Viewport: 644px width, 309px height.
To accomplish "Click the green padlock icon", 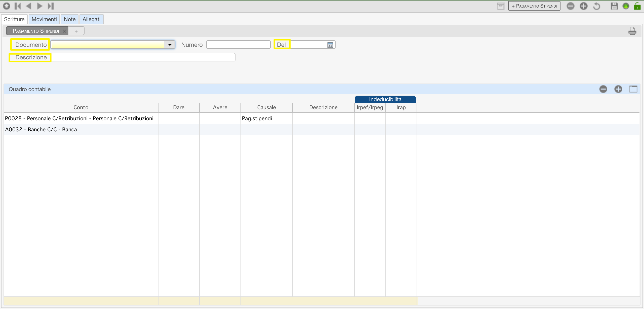I will 637,6.
